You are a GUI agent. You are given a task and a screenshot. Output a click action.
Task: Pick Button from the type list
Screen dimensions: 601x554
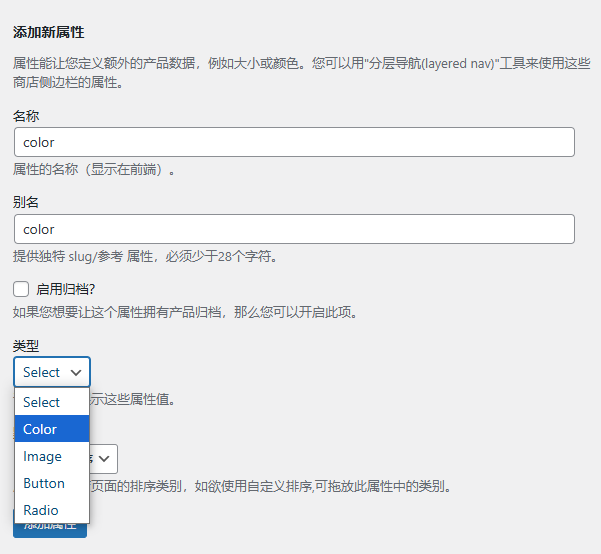pos(44,483)
